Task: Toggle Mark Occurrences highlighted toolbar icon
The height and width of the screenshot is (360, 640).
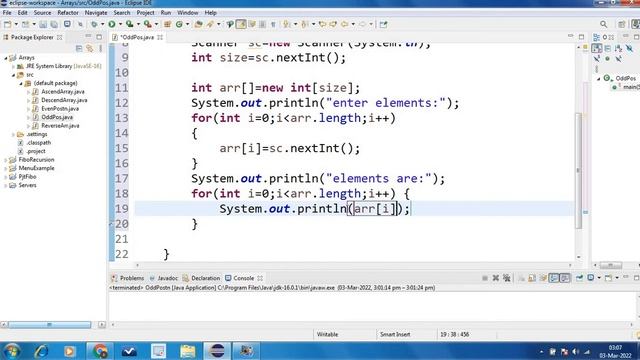Action: click(241, 24)
